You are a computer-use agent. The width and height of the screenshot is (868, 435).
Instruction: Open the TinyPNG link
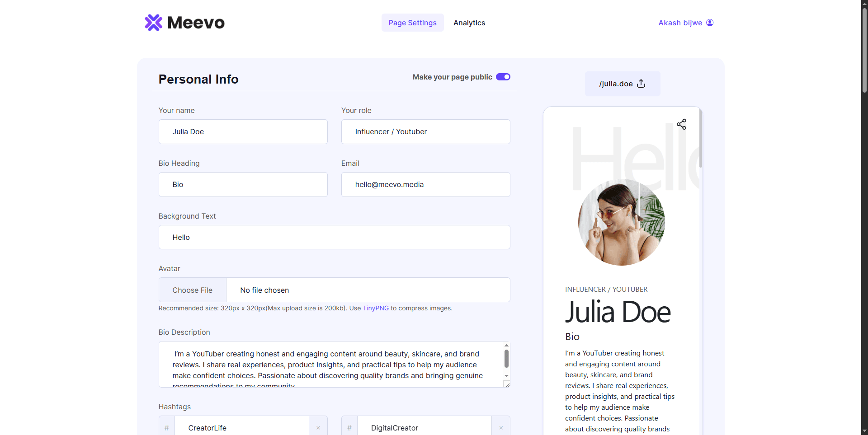coord(375,308)
